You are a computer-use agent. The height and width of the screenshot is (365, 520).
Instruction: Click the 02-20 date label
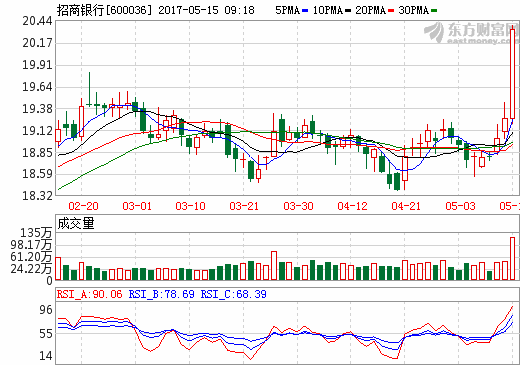point(83,206)
